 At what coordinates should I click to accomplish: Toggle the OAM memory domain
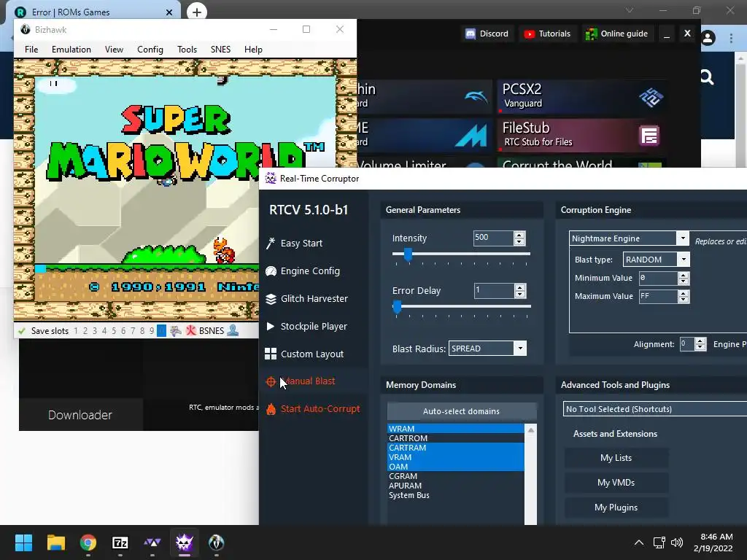pyautogui.click(x=455, y=467)
